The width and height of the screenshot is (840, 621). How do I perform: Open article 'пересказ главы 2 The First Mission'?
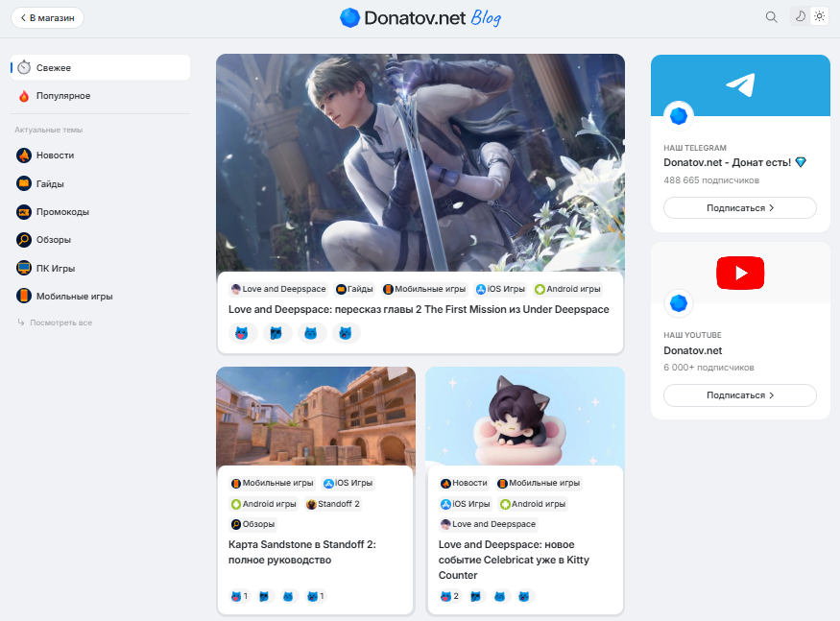(x=419, y=310)
